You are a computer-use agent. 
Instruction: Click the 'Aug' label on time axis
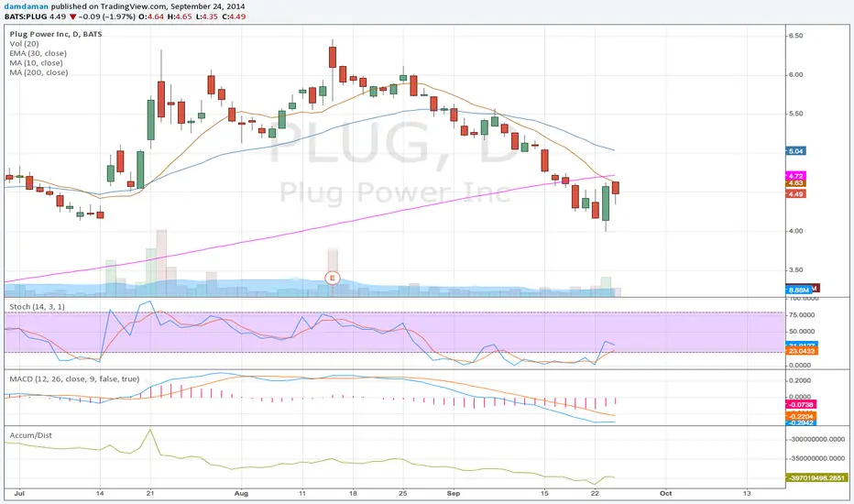(x=241, y=493)
